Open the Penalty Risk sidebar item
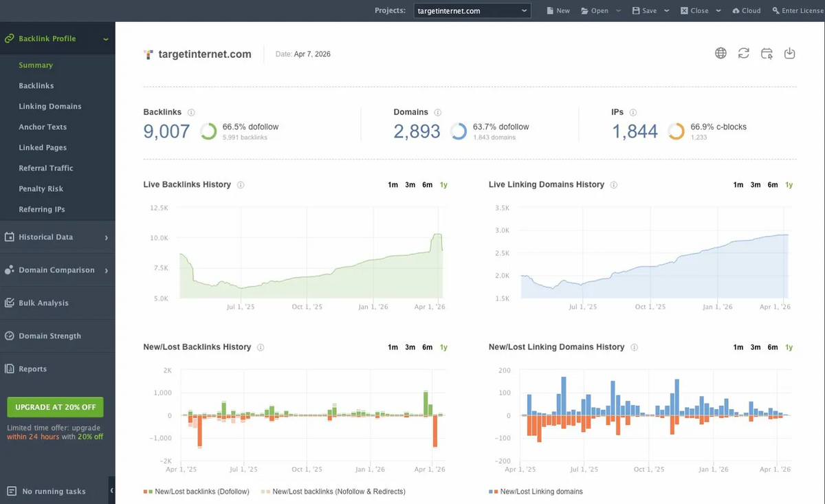Screen dimensions: 825x504 [41, 189]
